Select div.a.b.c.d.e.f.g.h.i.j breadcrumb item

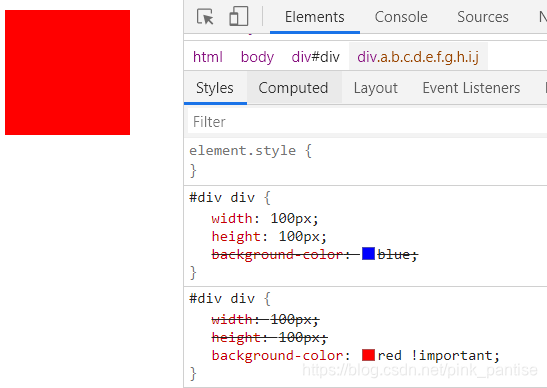click(x=418, y=57)
